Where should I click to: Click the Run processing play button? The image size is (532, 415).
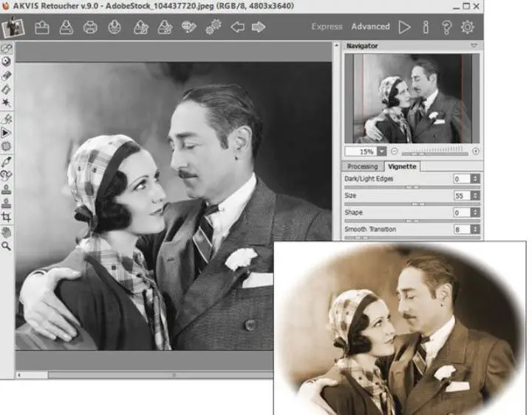tap(404, 27)
